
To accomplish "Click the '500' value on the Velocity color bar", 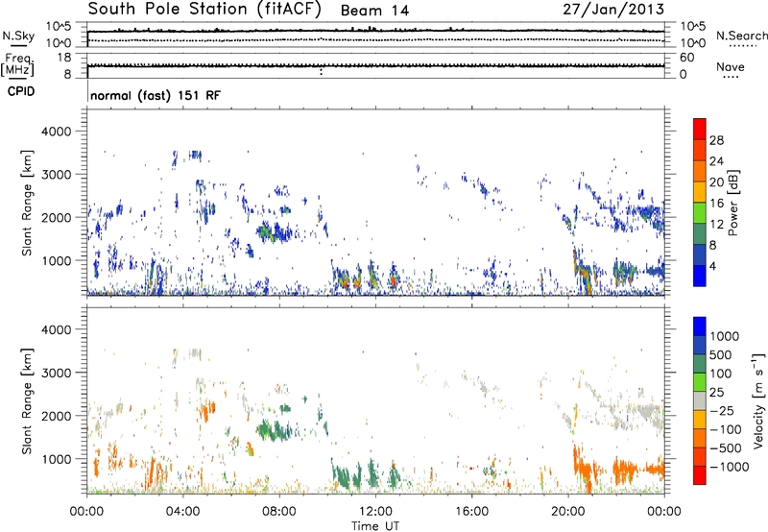I will pos(721,355).
